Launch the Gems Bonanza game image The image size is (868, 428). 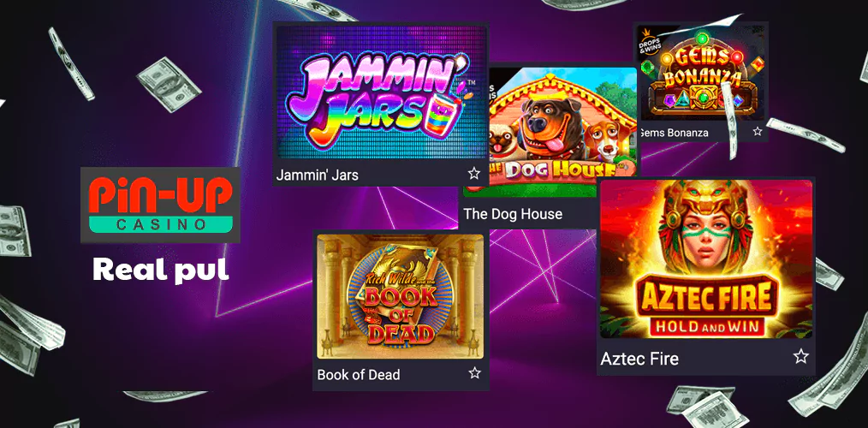[702, 73]
